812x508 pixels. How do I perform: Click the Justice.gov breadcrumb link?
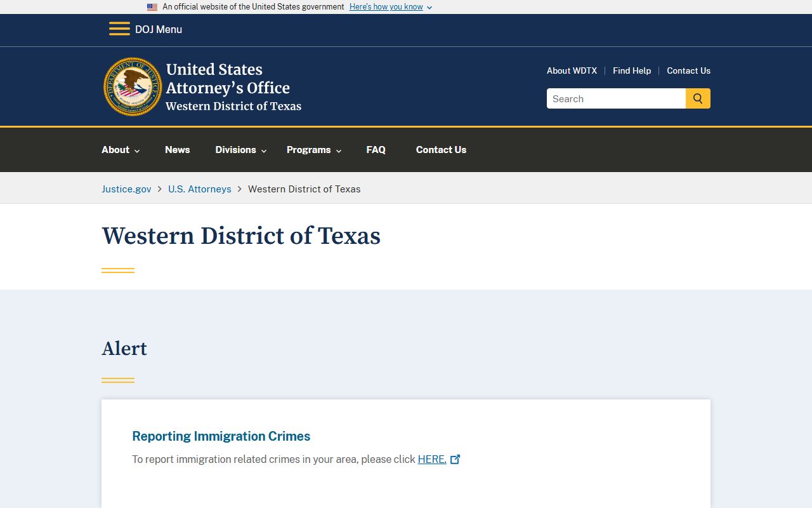click(126, 189)
